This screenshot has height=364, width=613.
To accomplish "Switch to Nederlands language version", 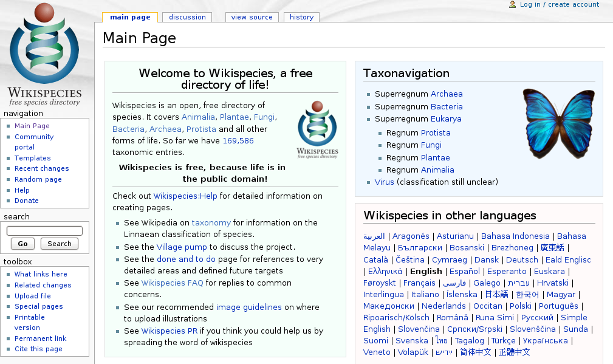I will click(443, 306).
